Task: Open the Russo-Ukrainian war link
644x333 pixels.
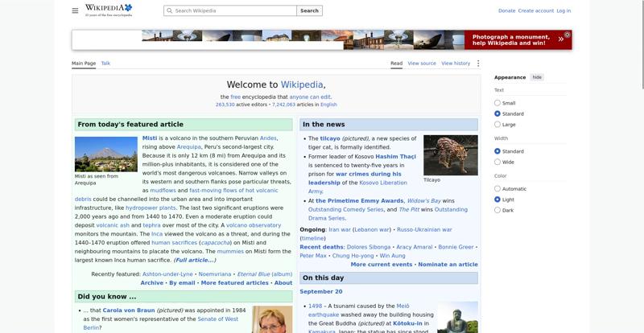Action: [424, 229]
